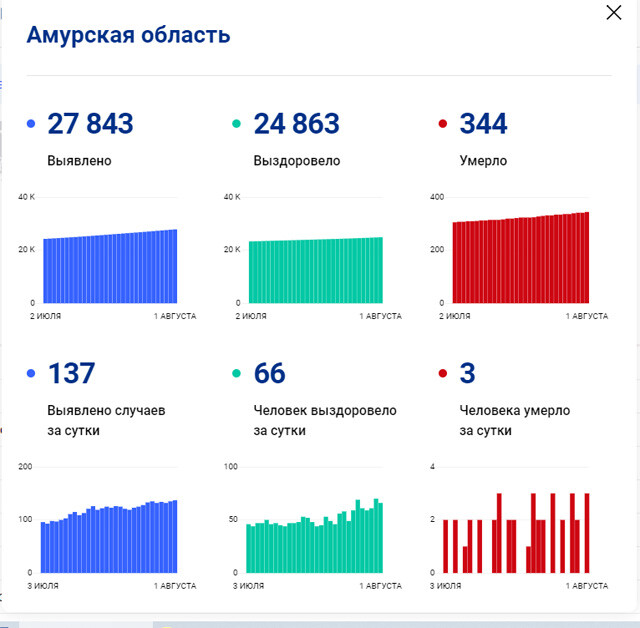This screenshot has height=628, width=640.
Task: Select the 66 daily recovered number
Action: [269, 373]
